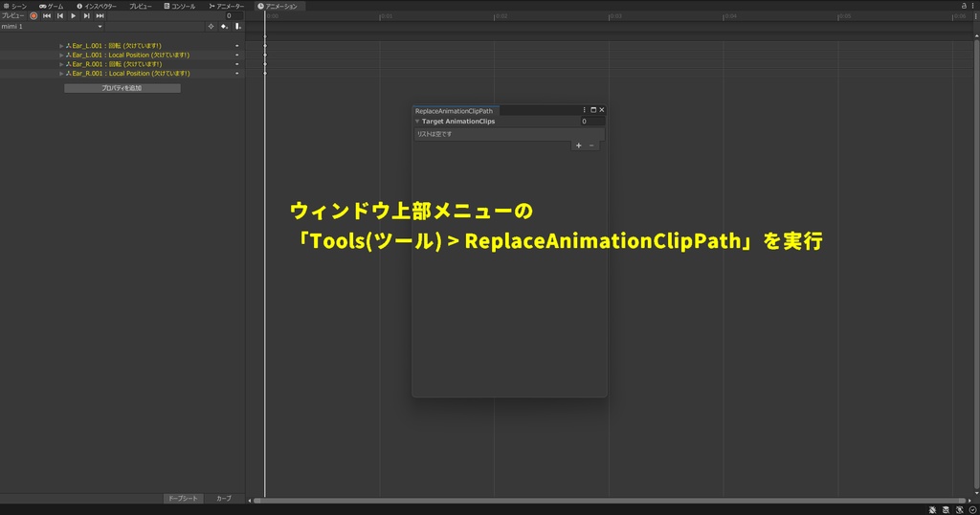980x515 pixels.
Task: Collapse the Target AnimationClips list
Action: pyautogui.click(x=417, y=122)
